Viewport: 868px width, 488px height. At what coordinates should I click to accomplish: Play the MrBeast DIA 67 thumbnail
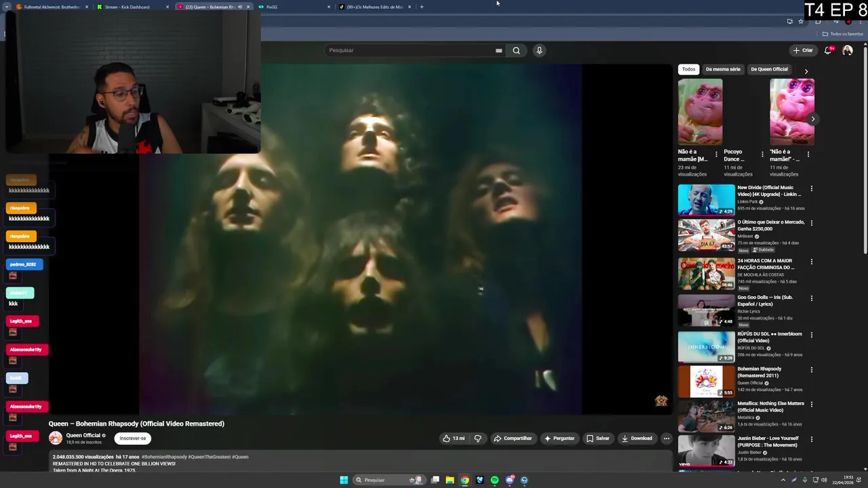pos(706,235)
